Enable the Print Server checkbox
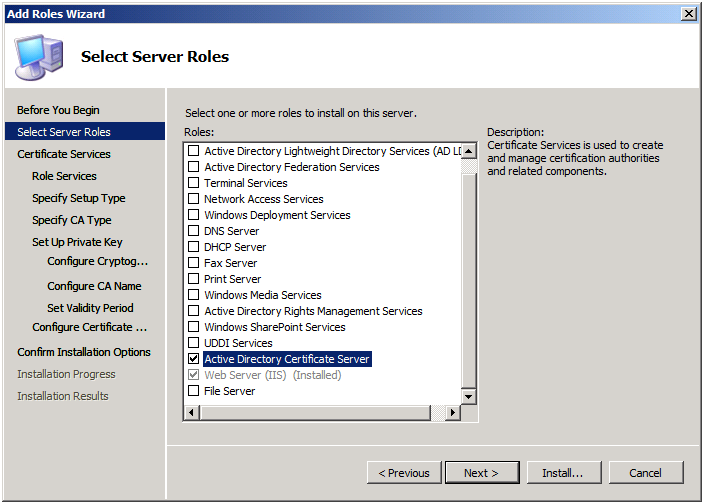 pos(194,279)
